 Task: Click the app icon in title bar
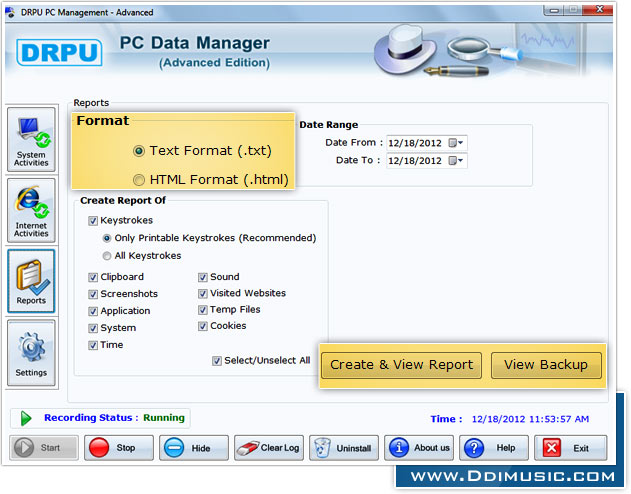click(10, 12)
